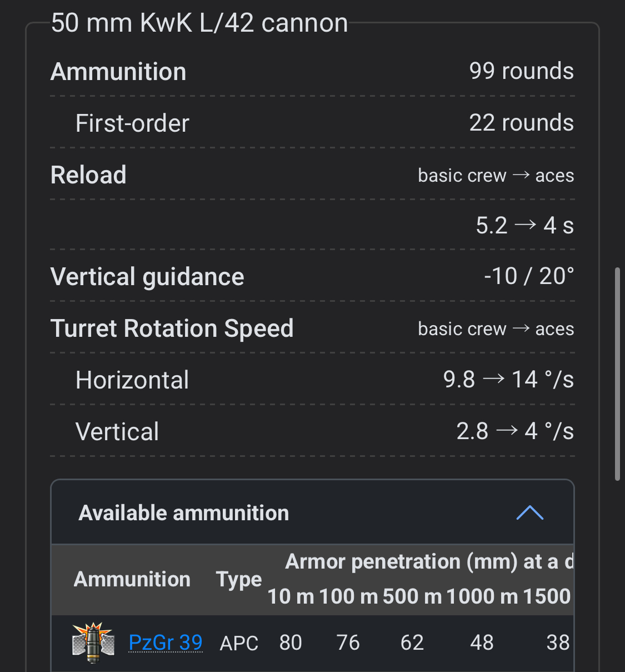
Task: Click the Available ammunition header title
Action: pos(184,512)
